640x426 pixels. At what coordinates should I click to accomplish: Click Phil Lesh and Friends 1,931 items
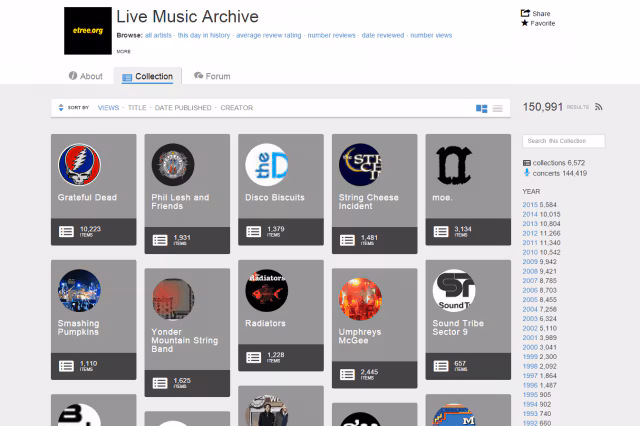coord(182,240)
